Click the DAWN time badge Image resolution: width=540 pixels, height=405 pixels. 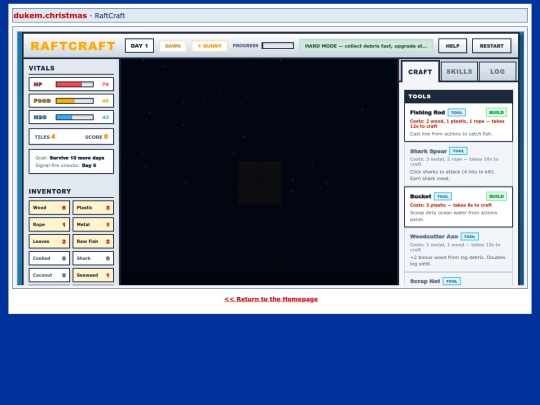[x=173, y=46]
